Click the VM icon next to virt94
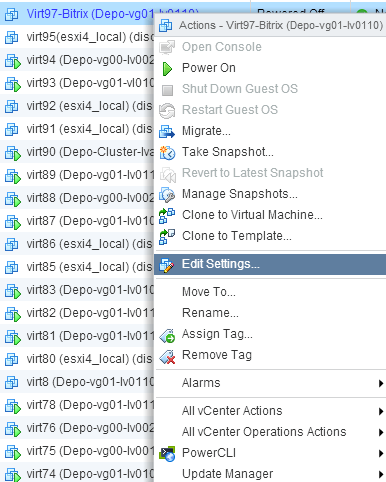The width and height of the screenshot is (386, 482). click(13, 61)
